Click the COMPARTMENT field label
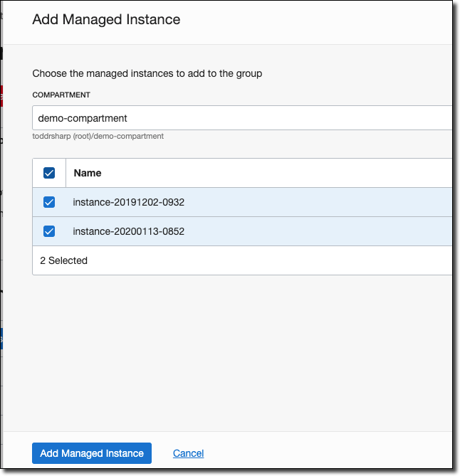460x476 pixels. click(61, 95)
